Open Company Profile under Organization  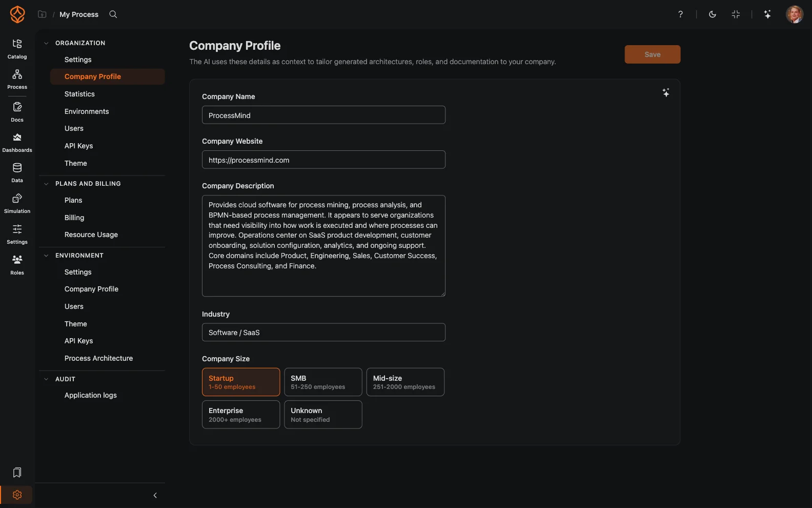[108, 76]
